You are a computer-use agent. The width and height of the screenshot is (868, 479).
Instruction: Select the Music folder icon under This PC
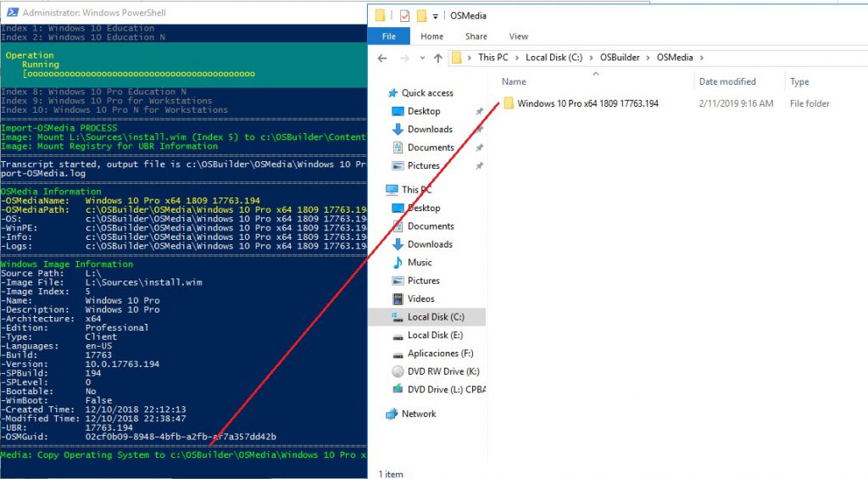point(398,263)
